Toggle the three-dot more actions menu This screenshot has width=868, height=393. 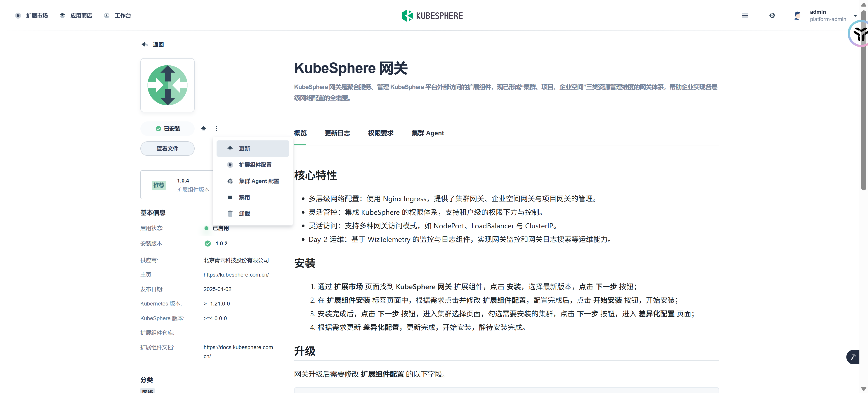pyautogui.click(x=216, y=128)
